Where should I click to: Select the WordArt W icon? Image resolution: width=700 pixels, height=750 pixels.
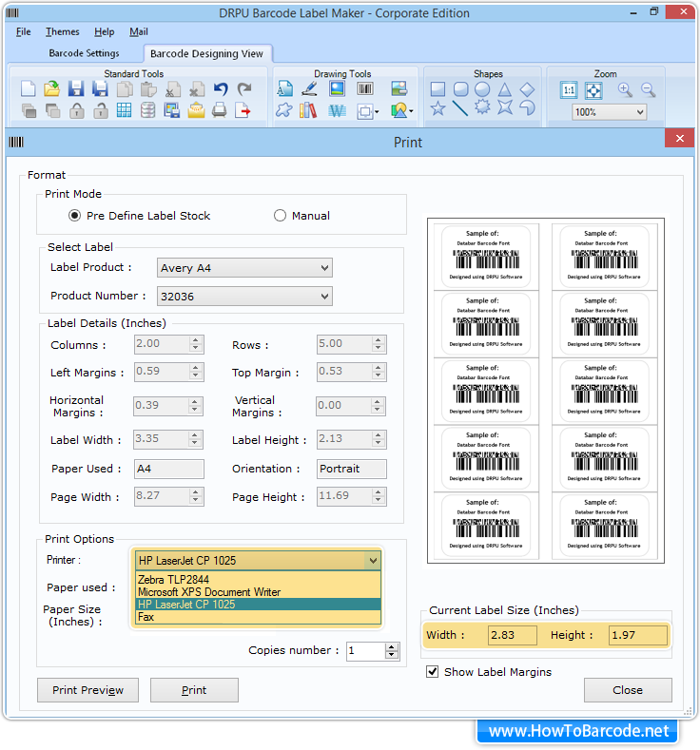pos(337,111)
